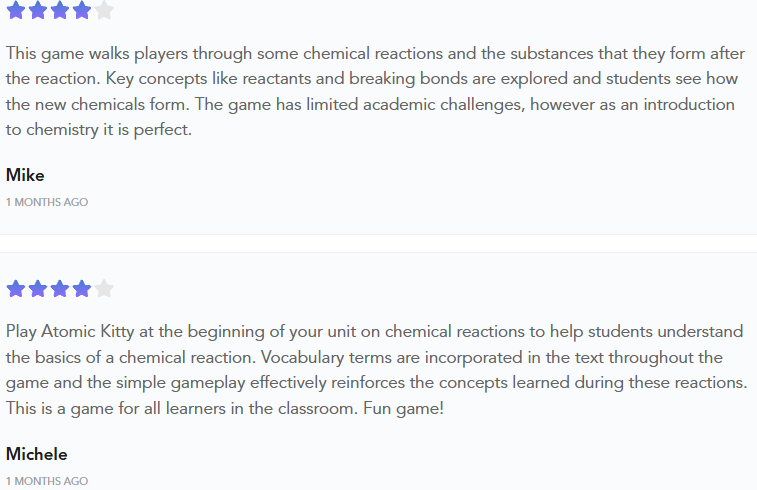Click the first star in Michele's review rating
The height and width of the screenshot is (490, 757).
16,289
